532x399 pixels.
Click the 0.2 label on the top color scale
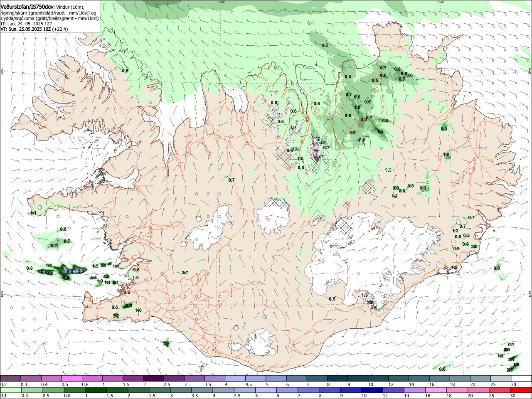pos(4,384)
